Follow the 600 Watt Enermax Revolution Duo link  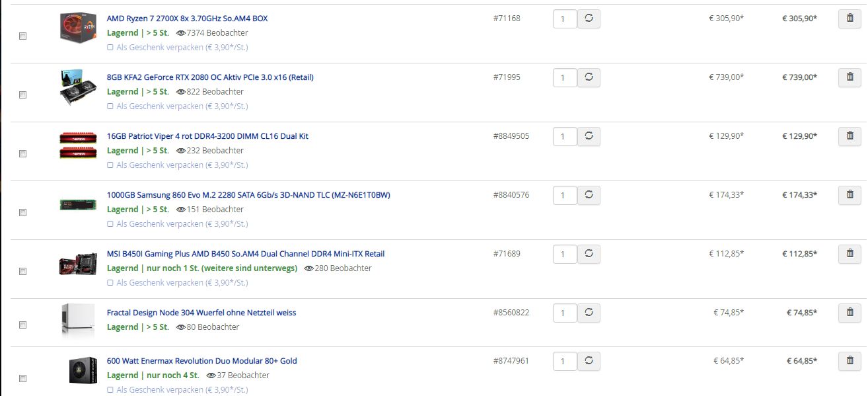point(201,361)
